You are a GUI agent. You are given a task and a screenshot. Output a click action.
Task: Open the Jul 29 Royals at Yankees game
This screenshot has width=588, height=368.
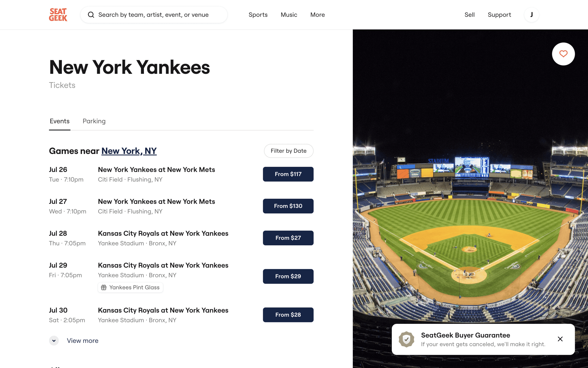[163, 265]
